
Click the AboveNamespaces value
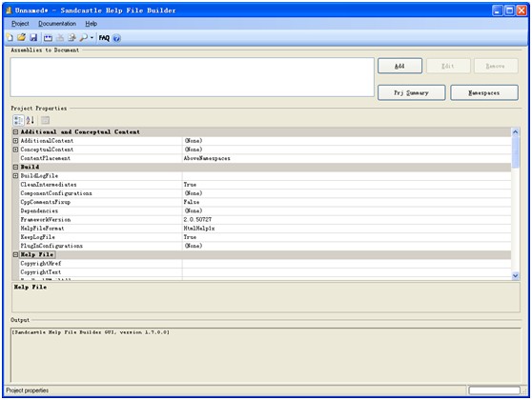207,158
